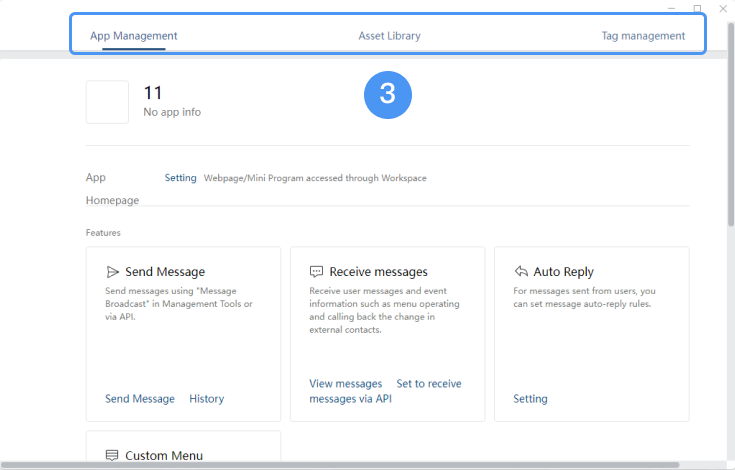The height and width of the screenshot is (470, 735).
Task: Open Setting link in Auto Reply card
Action: [530, 399]
